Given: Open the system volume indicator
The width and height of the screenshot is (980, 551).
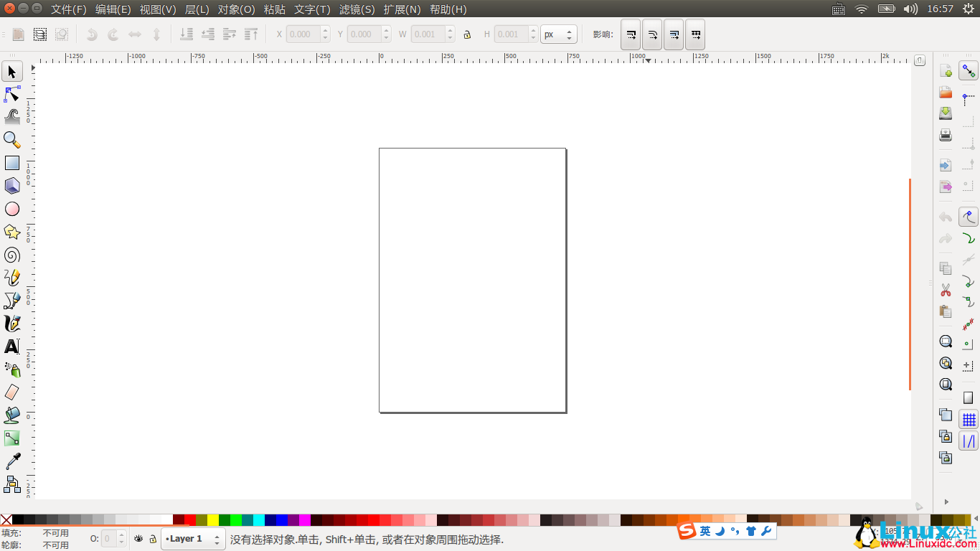Looking at the screenshot, I should 910,9.
